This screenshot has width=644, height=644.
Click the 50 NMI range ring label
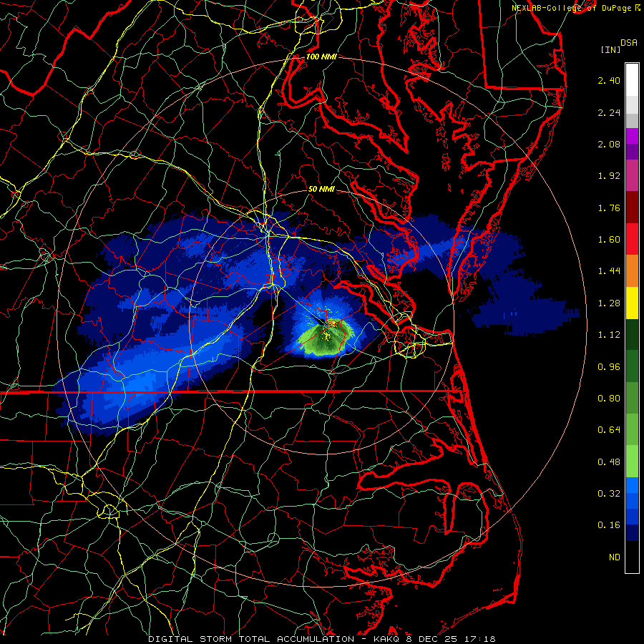[x=321, y=190]
